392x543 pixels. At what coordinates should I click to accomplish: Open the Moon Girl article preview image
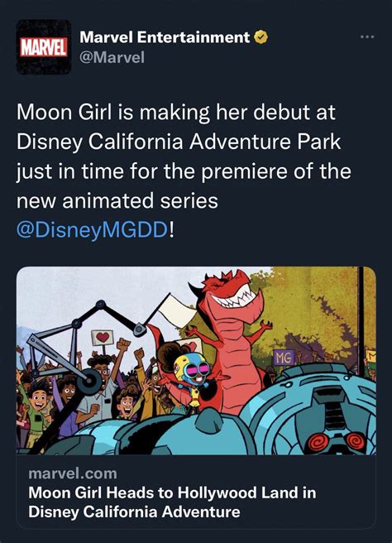click(196, 361)
